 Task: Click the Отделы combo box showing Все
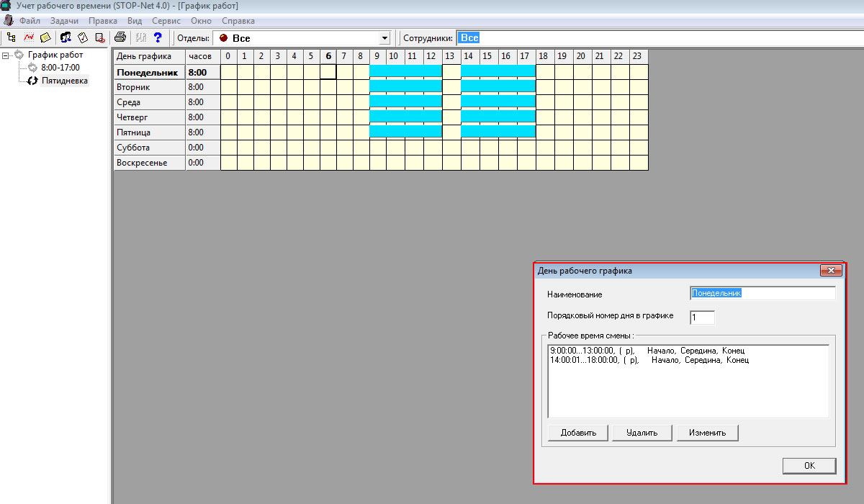point(302,37)
